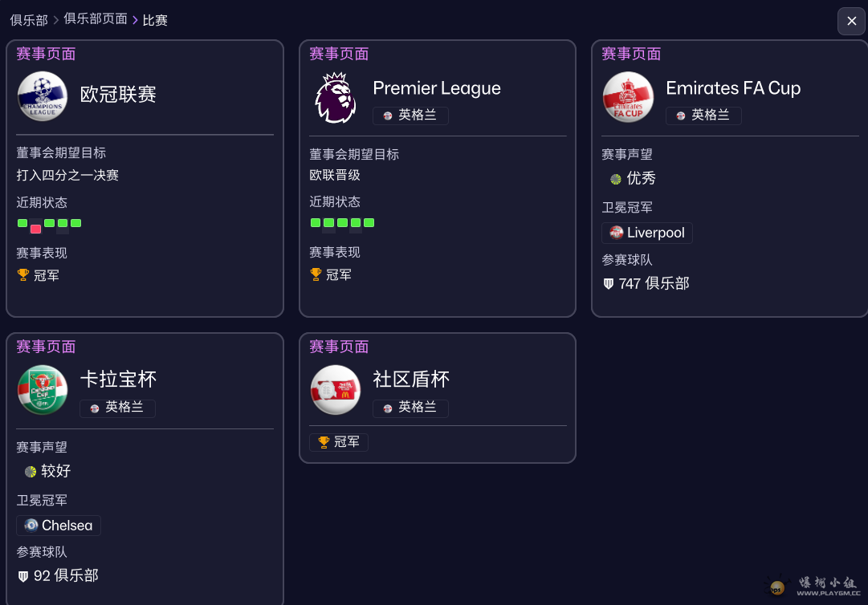Click the last green form square for Premier League
This screenshot has height=605, width=868.
(369, 223)
